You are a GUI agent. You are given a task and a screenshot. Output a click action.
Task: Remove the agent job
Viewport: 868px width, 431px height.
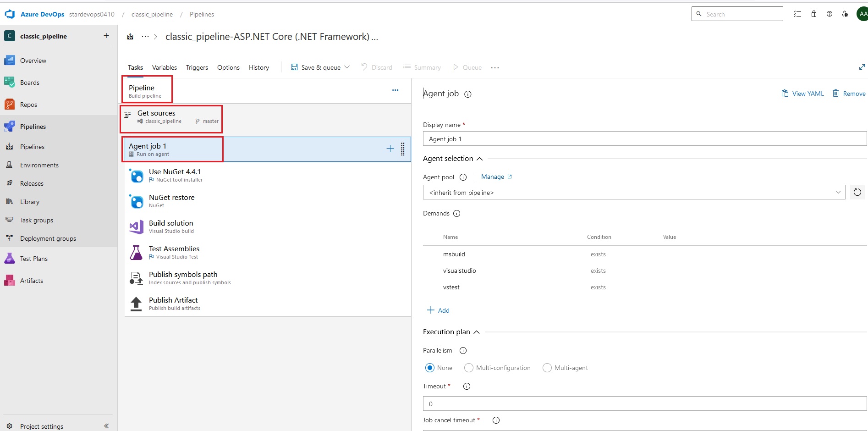849,94
